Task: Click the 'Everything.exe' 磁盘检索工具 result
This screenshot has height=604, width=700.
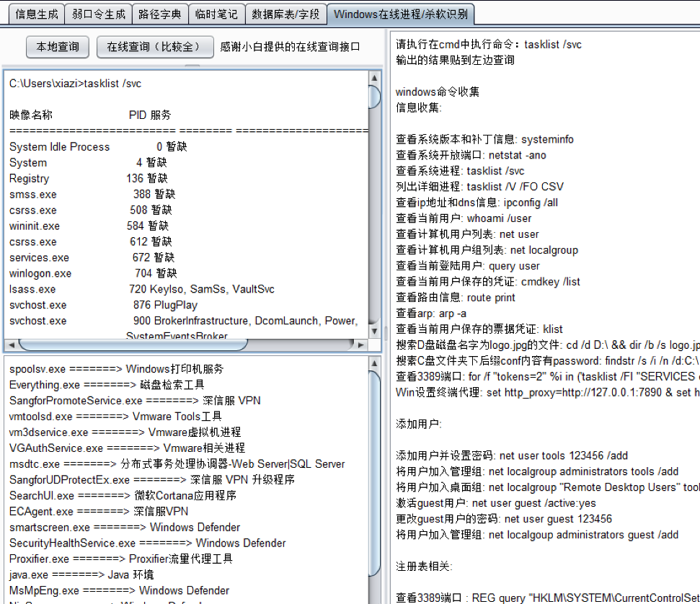Action: (107, 385)
